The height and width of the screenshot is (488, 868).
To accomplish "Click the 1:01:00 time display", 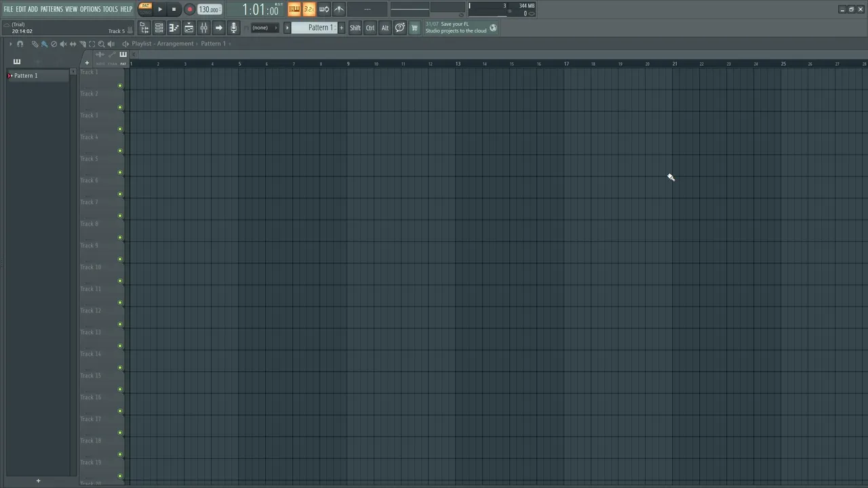I will [261, 9].
